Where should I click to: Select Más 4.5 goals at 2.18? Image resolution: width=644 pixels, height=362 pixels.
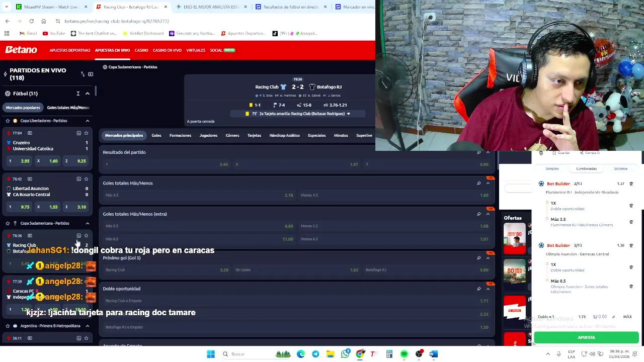[199, 195]
